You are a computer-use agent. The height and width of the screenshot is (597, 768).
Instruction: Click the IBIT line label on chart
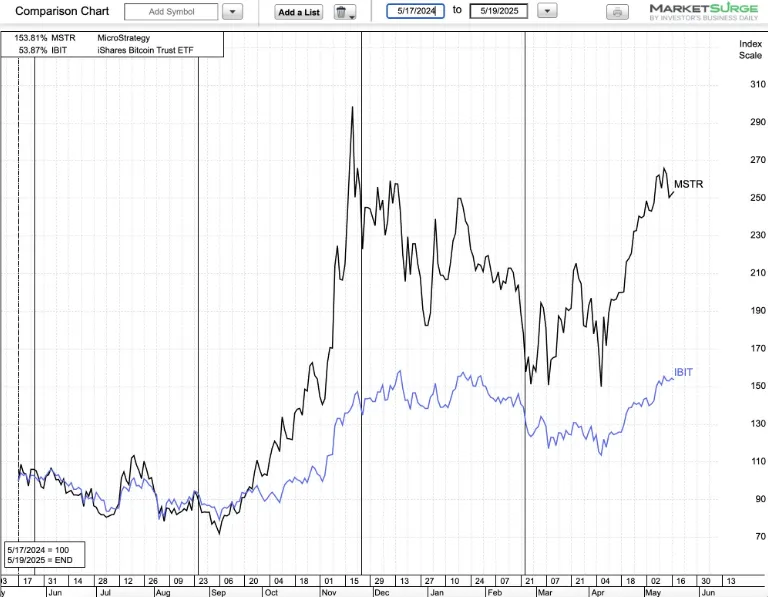(x=683, y=372)
